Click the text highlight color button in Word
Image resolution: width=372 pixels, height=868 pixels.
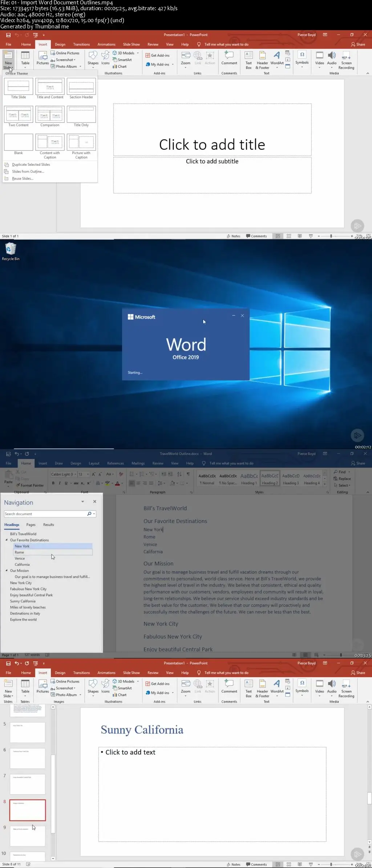[107, 483]
